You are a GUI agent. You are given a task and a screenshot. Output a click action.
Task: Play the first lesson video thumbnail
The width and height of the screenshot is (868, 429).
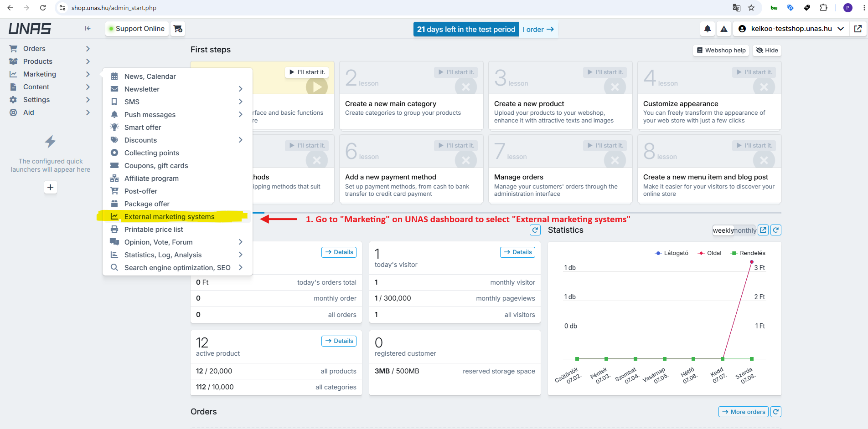click(x=317, y=87)
